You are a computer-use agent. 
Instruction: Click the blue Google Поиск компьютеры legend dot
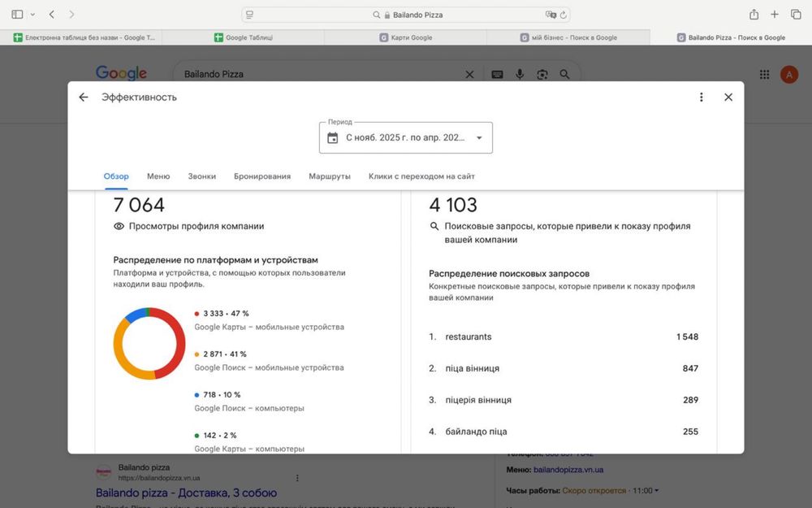197,395
